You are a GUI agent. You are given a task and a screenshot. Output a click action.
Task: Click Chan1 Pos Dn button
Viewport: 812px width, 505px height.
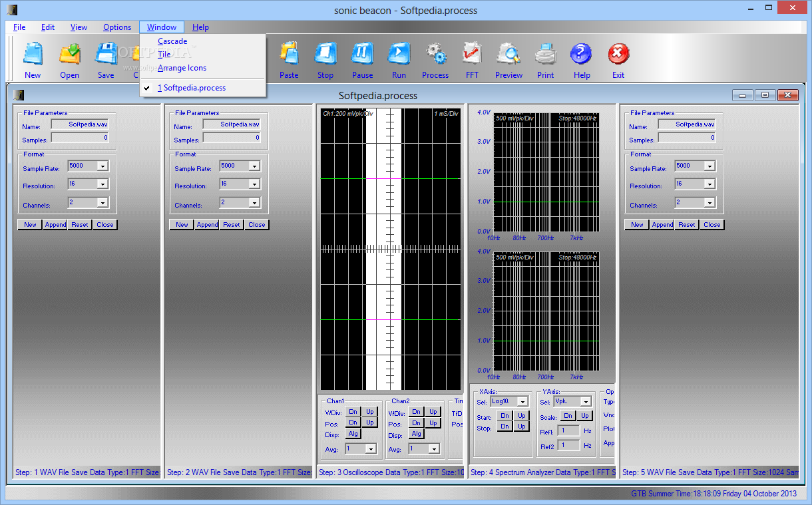click(x=353, y=422)
